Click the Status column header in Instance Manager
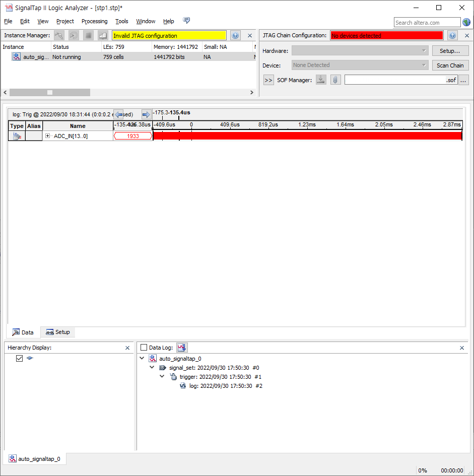The image size is (474, 476). click(76, 47)
